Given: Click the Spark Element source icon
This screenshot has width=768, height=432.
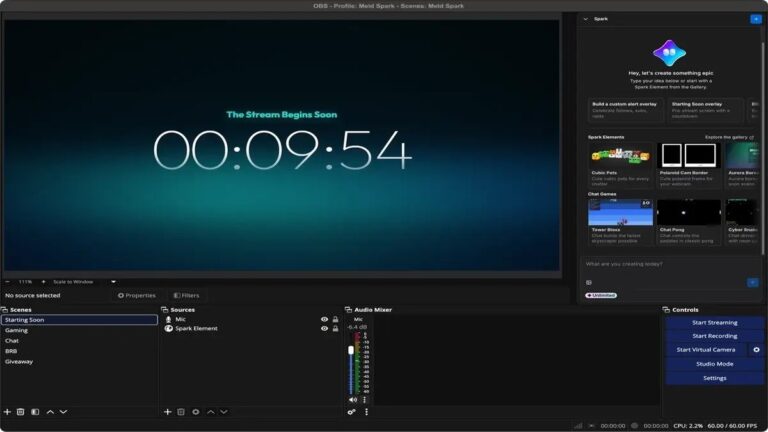Looking at the screenshot, I should pos(168,328).
